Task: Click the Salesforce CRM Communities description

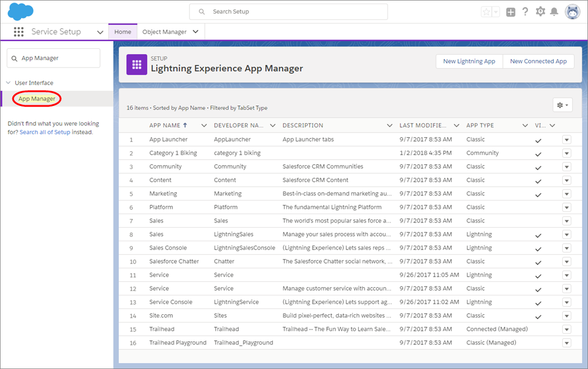Action: click(x=323, y=167)
